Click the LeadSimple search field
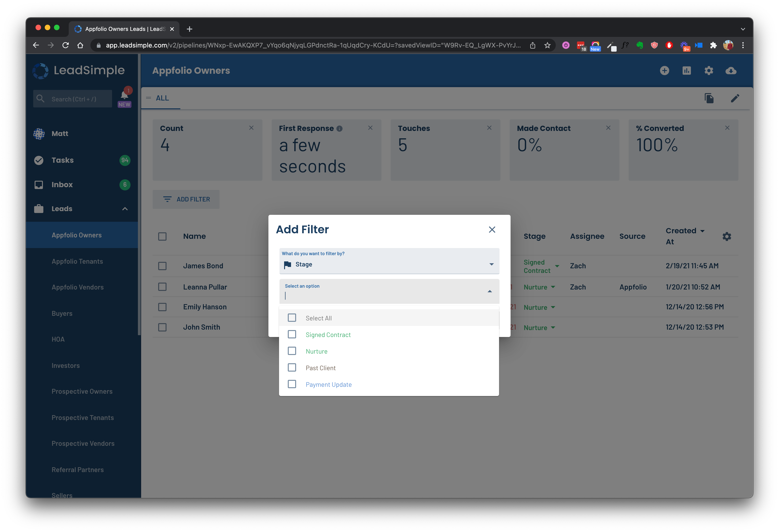Image resolution: width=779 pixels, height=532 pixels. (x=72, y=99)
